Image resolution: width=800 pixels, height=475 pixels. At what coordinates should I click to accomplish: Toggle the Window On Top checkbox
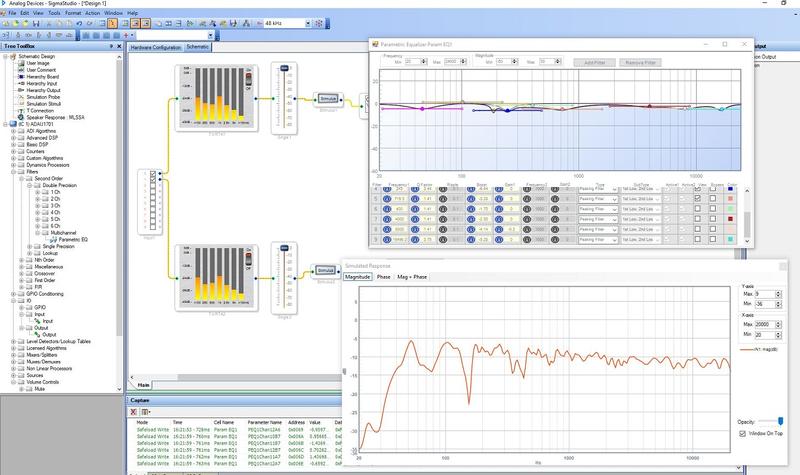click(x=741, y=435)
